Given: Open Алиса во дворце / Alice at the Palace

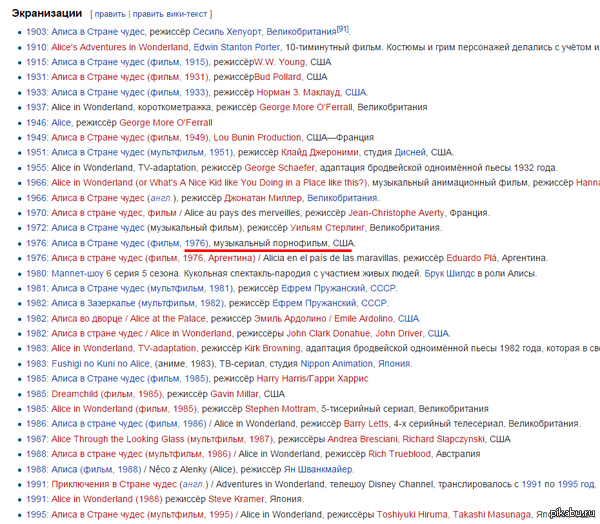Looking at the screenshot, I should (x=128, y=318).
